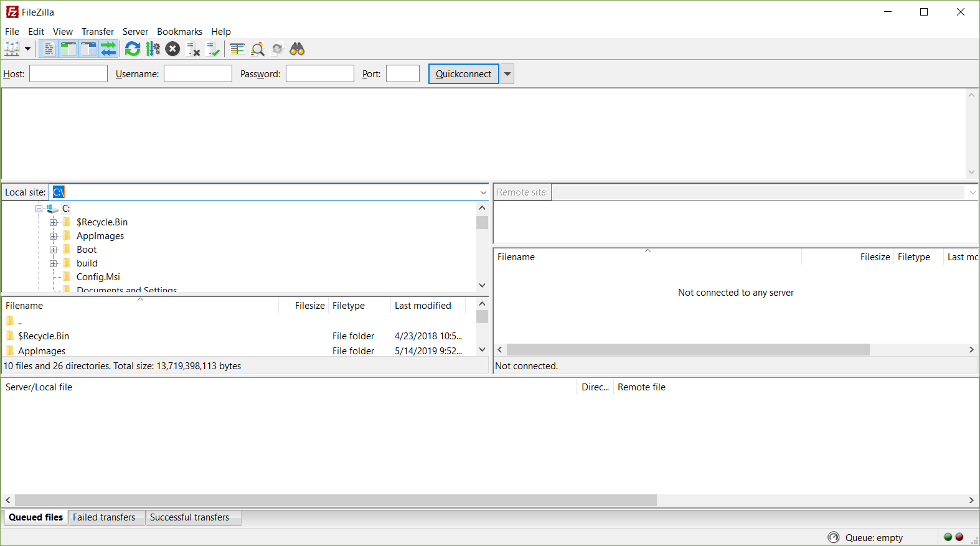Cancel the current operation
The image size is (980, 546).
coord(173,49)
